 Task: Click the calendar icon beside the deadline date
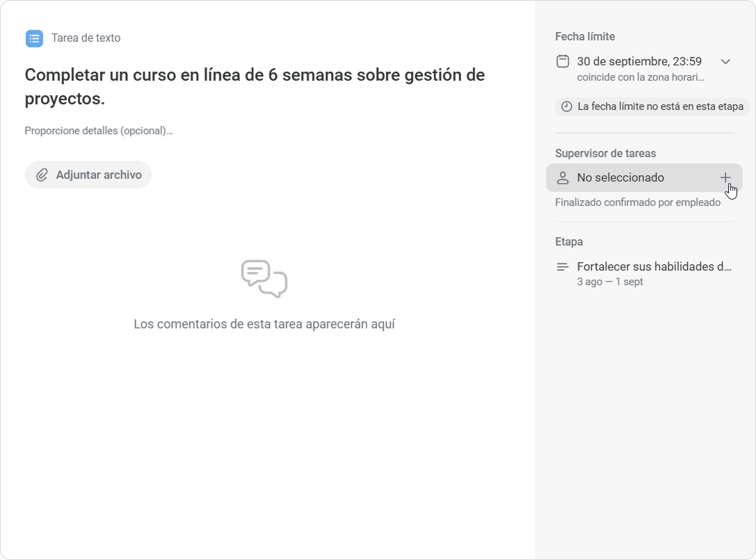click(563, 61)
